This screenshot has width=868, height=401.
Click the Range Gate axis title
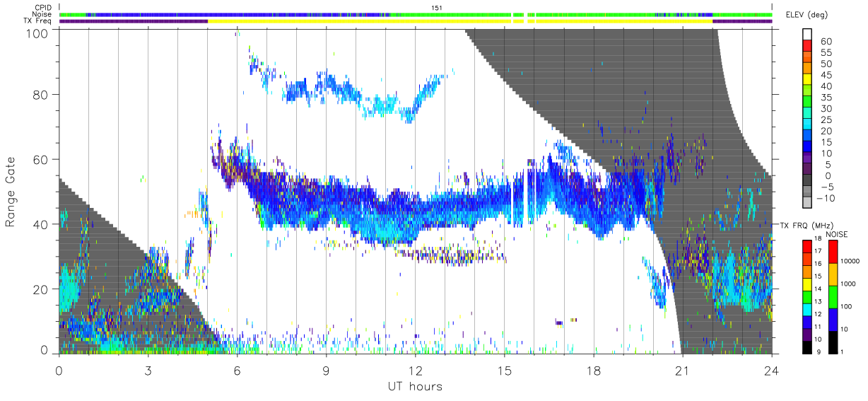(11, 191)
